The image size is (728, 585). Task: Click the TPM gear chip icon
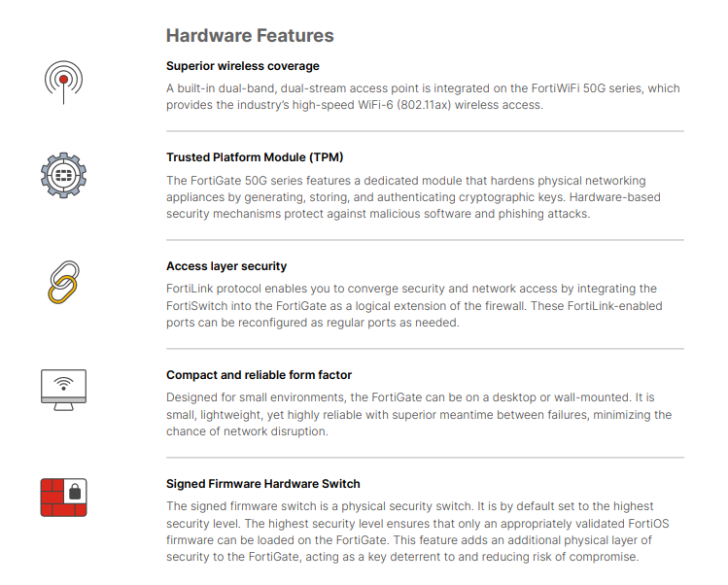(x=64, y=176)
